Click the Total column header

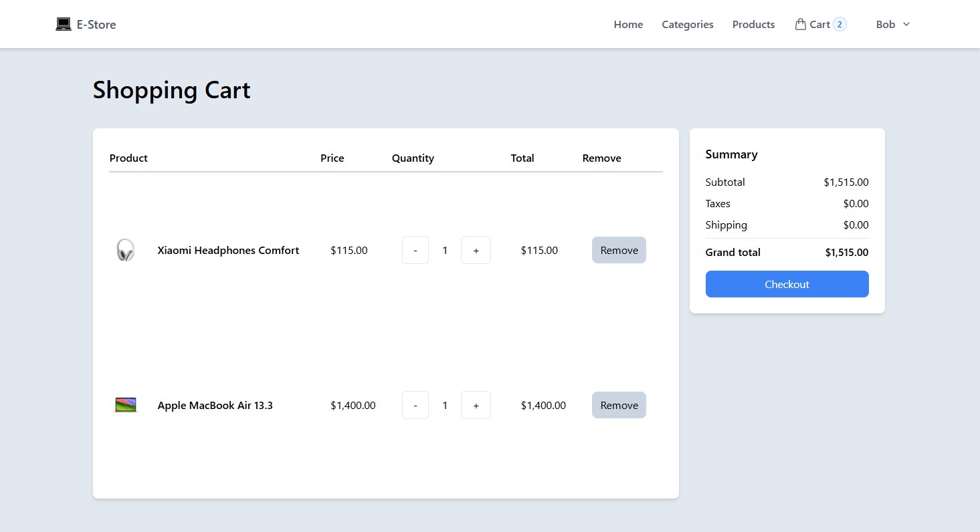(522, 158)
